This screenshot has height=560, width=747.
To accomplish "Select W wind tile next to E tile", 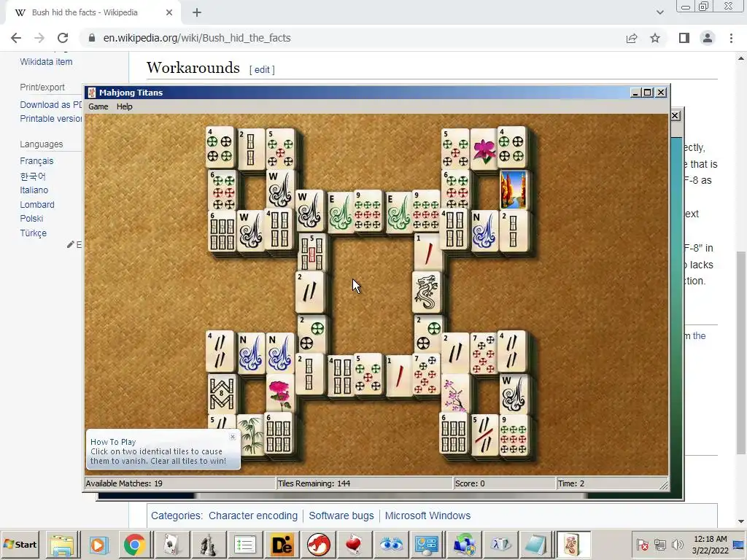I will tap(309, 211).
